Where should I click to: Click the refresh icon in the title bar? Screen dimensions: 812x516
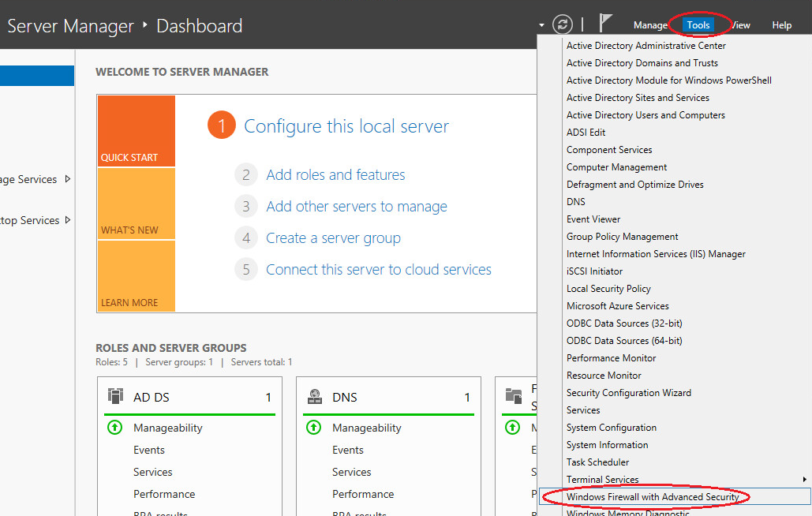(560, 24)
